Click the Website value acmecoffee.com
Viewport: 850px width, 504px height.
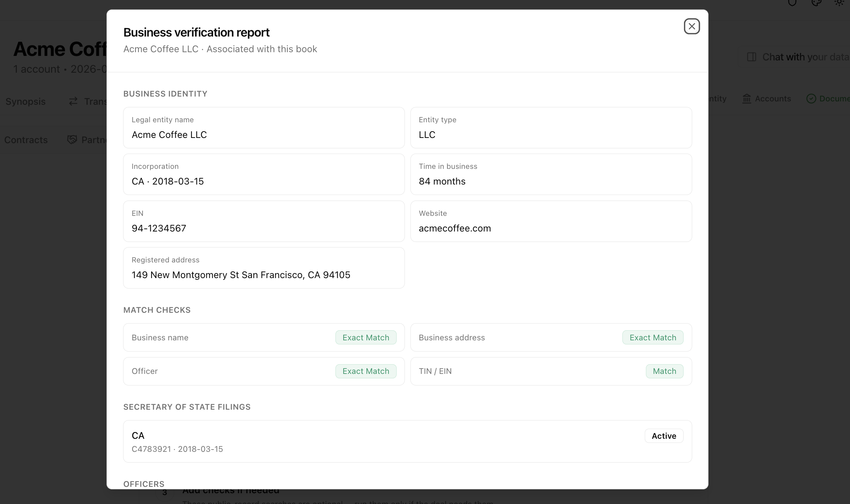pos(455,228)
